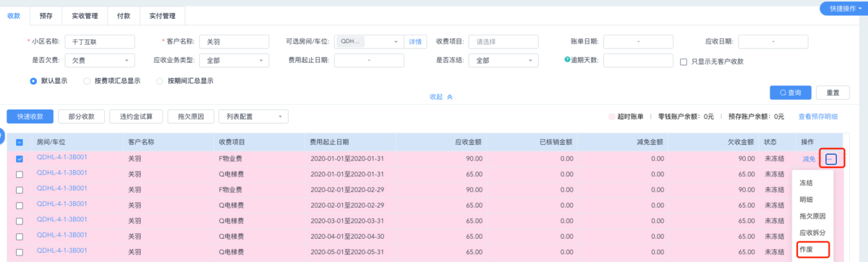
Task: Click the 客户名称 input field
Action: 234,41
